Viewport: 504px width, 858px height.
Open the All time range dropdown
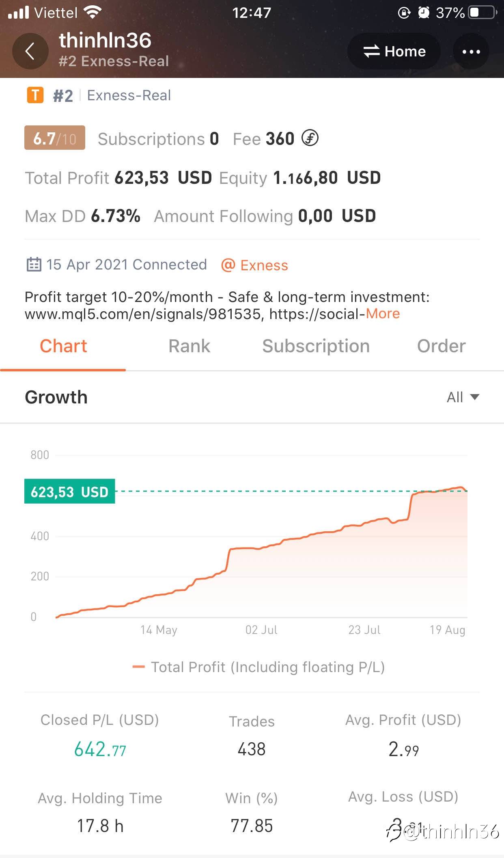click(463, 397)
